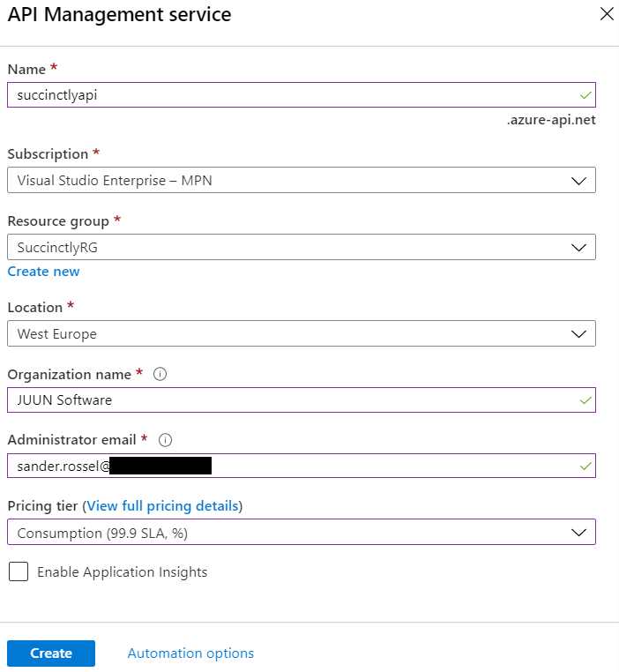619x672 pixels.
Task: Click the validation checkmark in Organization name field
Action: coord(585,400)
